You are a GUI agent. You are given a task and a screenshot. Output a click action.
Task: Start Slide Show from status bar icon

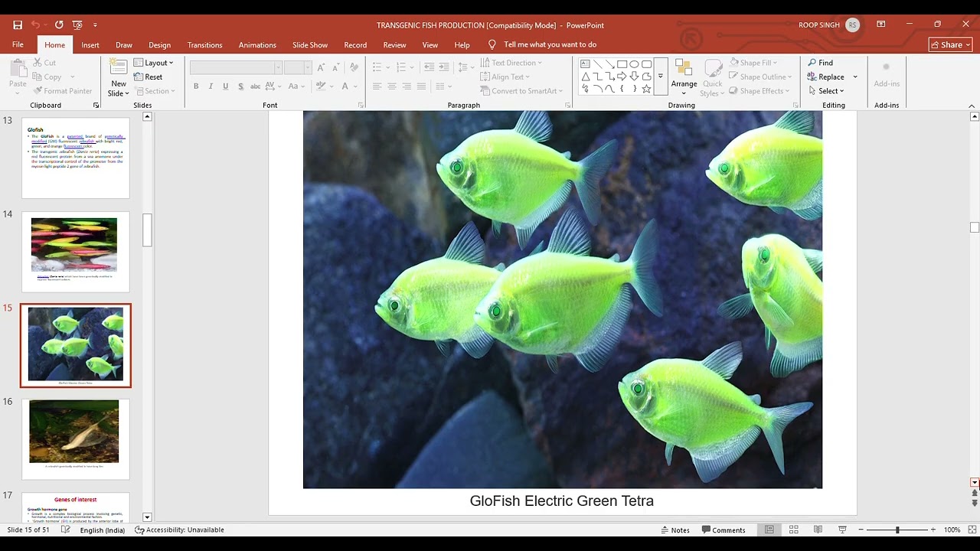[x=842, y=530]
